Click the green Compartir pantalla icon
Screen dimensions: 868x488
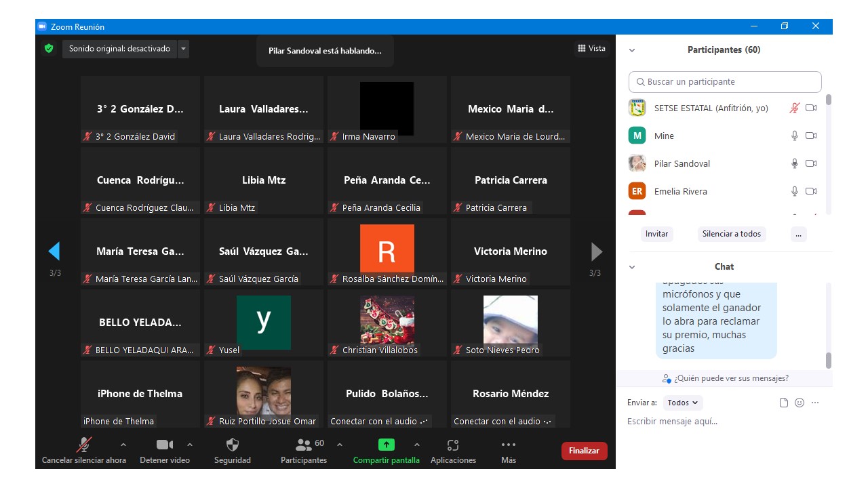pos(386,445)
